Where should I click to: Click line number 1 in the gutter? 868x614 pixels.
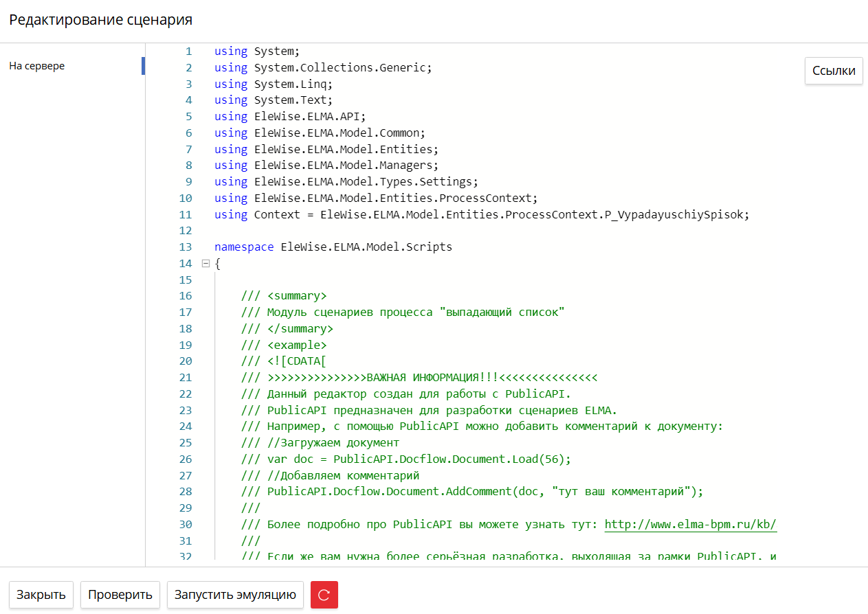tap(189, 51)
